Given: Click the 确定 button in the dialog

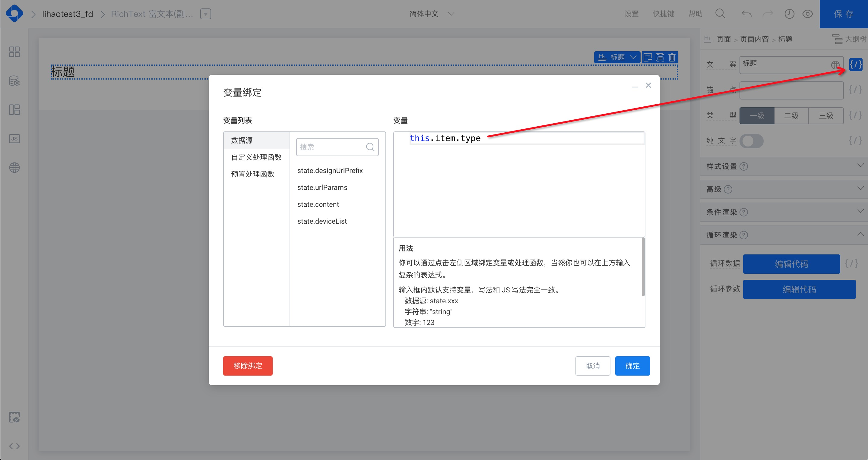Looking at the screenshot, I should tap(632, 366).
